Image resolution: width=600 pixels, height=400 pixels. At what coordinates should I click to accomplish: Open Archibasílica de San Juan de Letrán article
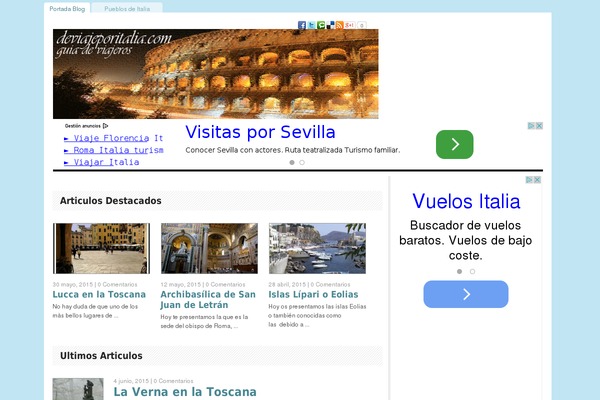[x=208, y=300]
